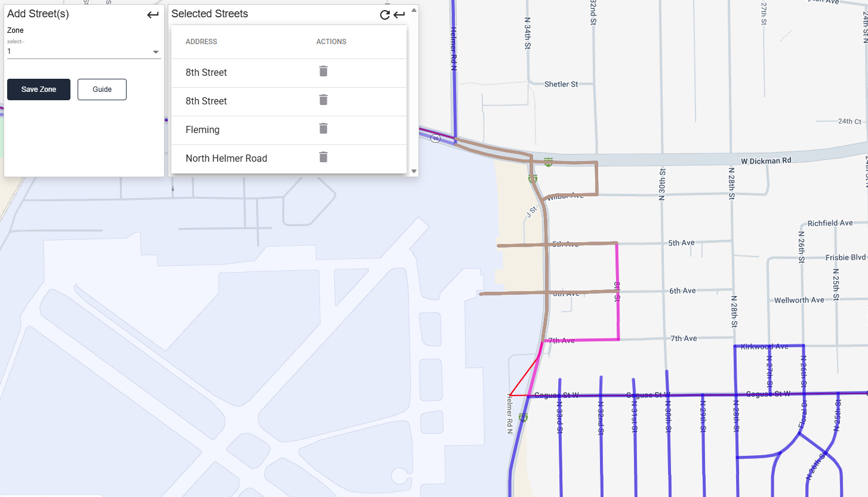Click the back arrow in Add Street(s) panel
868x497 pixels.
point(153,15)
